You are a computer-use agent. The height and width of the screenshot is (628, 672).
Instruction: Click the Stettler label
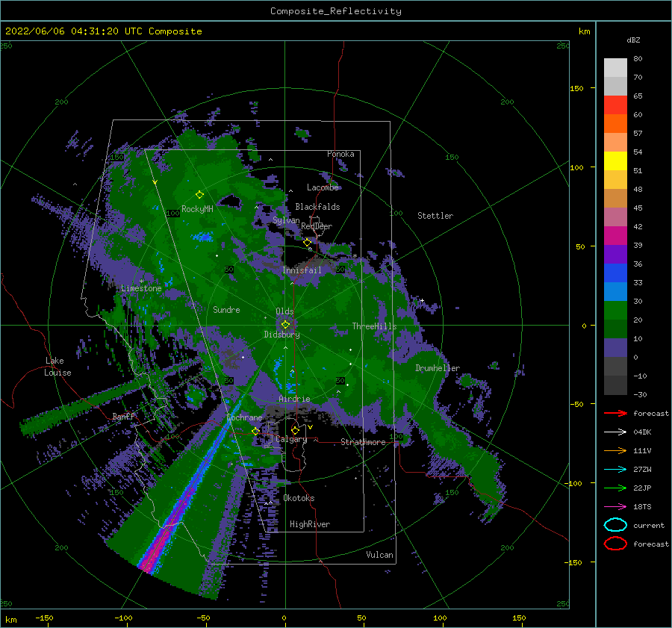coord(435,216)
